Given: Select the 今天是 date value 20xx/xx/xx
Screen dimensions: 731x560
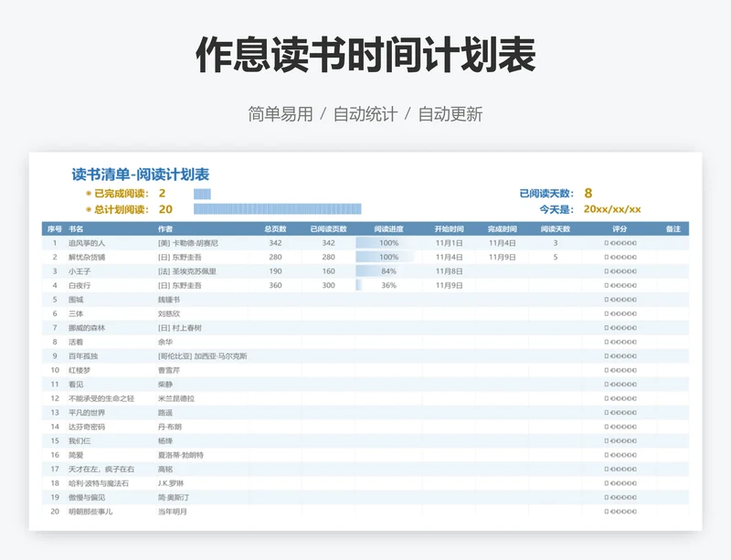Looking at the screenshot, I should 612,209.
